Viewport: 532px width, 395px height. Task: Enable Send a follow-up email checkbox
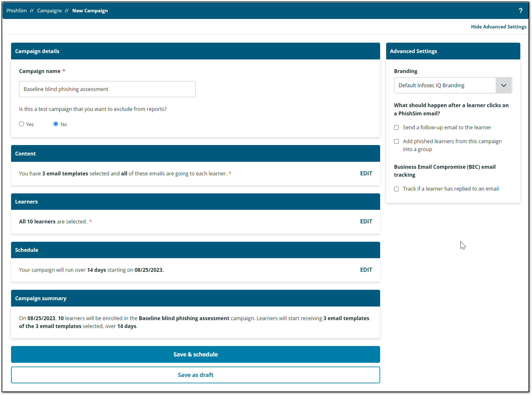pos(397,128)
